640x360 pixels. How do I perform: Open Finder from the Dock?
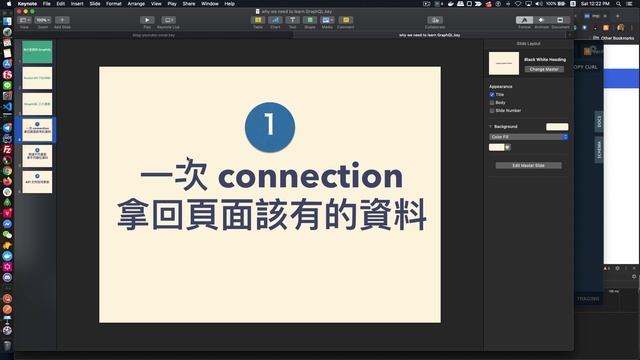(7, 21)
